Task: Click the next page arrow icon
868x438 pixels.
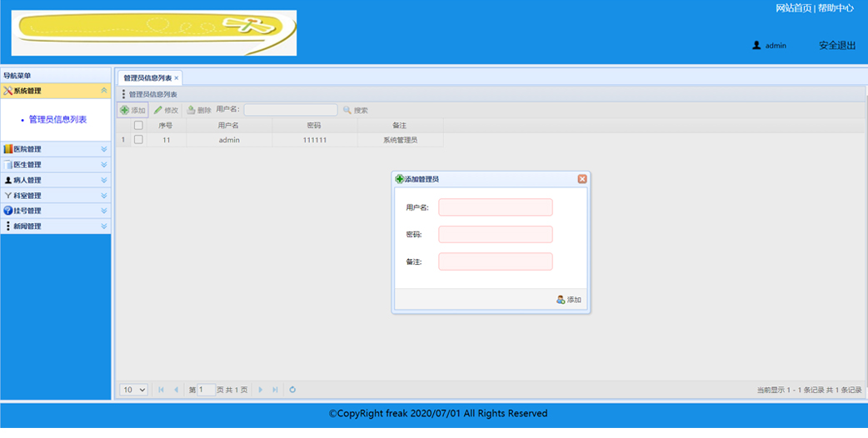Action: (260, 390)
